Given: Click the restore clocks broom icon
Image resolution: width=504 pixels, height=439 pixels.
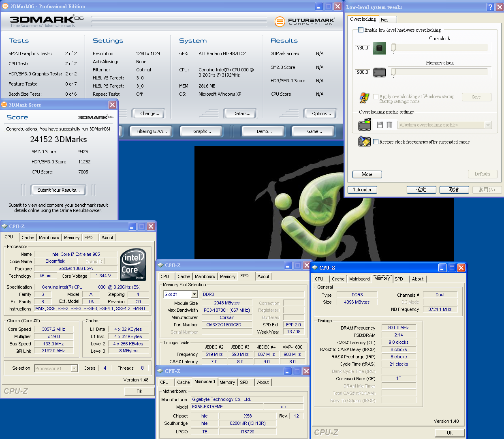Looking at the screenshot, I should coord(364,142).
